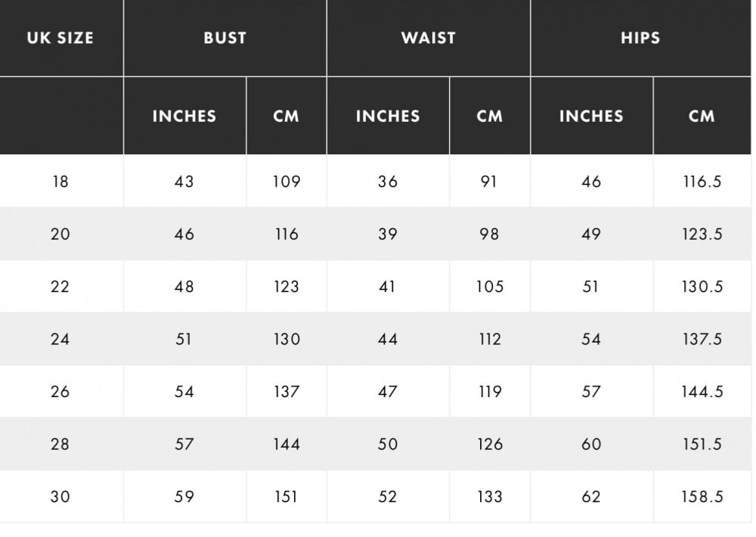Select the HIPS header cell
The height and width of the screenshot is (537, 756).
[640, 38]
